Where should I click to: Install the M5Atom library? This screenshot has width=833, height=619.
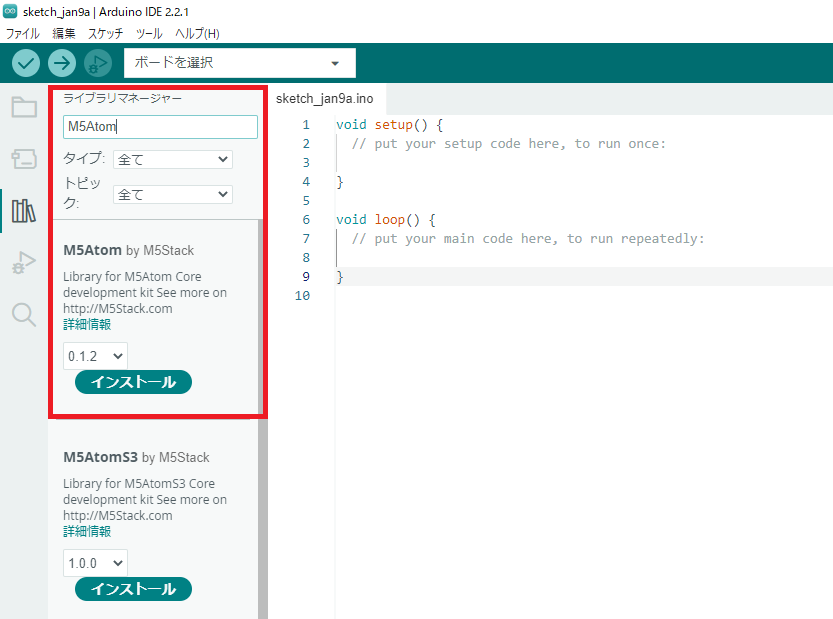133,382
